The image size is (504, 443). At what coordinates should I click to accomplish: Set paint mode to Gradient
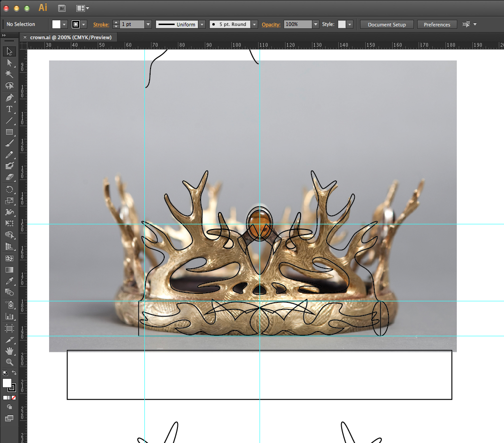[x=9, y=398]
